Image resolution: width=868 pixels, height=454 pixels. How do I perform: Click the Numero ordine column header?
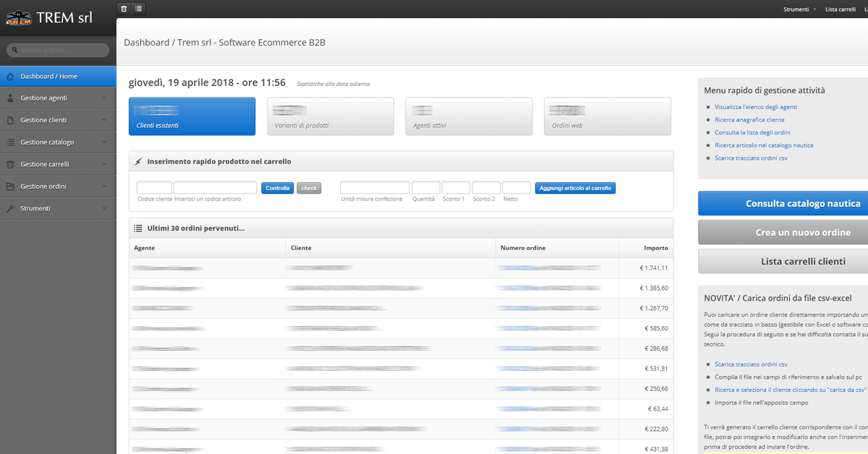(557, 248)
